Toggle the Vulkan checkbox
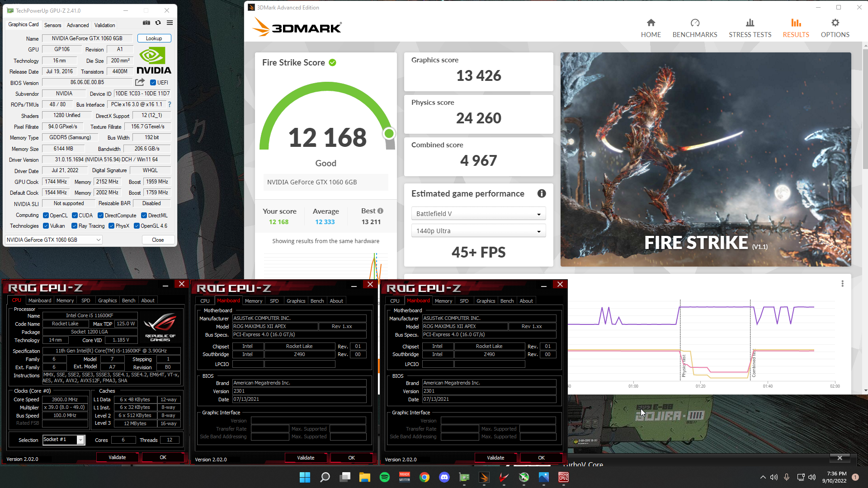 46,226
